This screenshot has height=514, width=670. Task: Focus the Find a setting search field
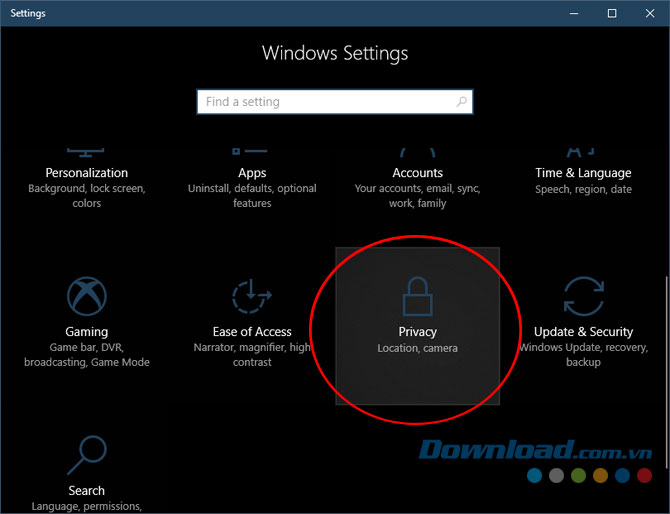[335, 102]
